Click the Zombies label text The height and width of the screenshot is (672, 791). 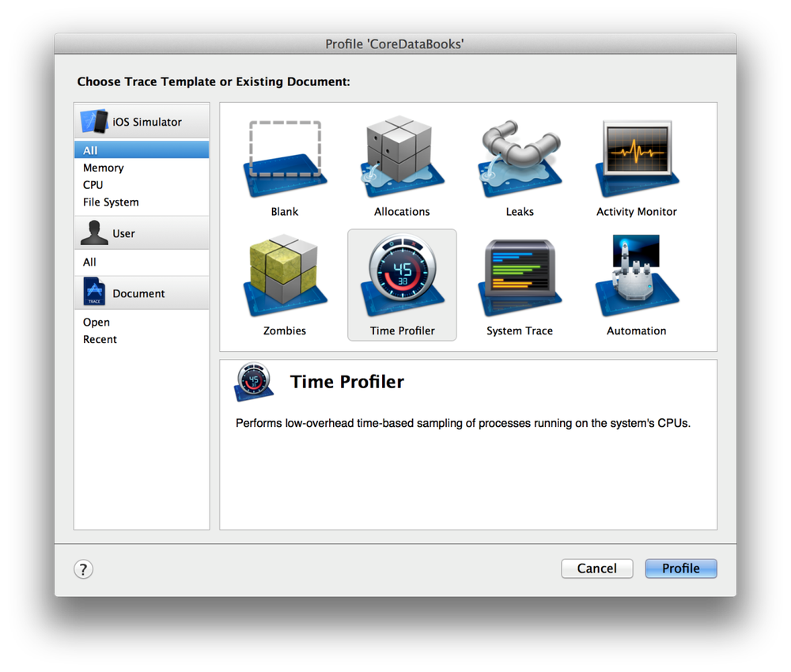pyautogui.click(x=285, y=330)
